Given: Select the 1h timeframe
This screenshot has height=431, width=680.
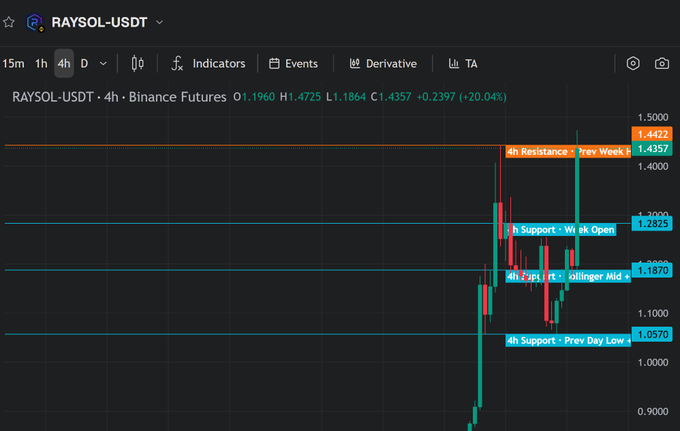Looking at the screenshot, I should point(41,64).
